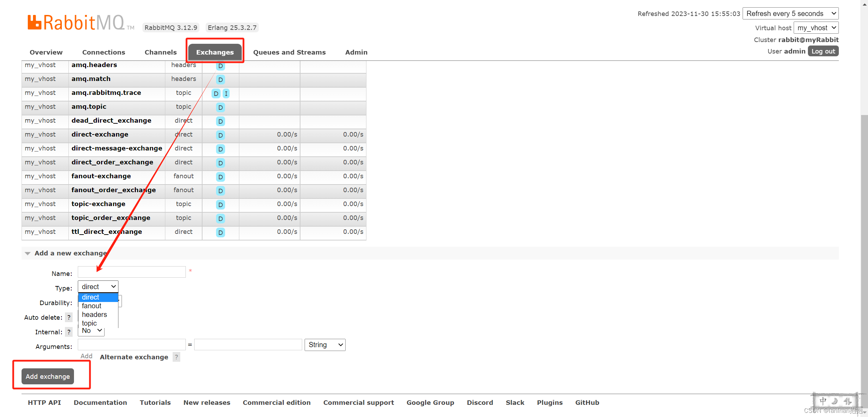
Task: Focus the exchange Name input field
Action: [132, 272]
